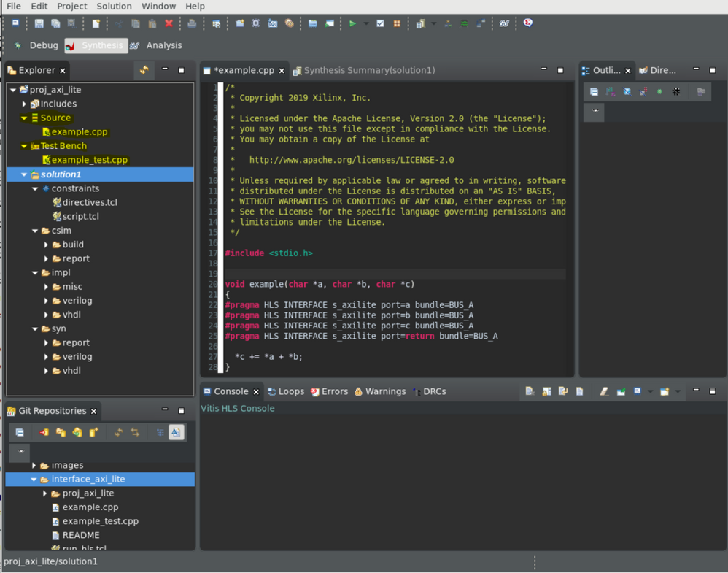
Task: Click the Save icon in the toolbar
Action: point(39,23)
